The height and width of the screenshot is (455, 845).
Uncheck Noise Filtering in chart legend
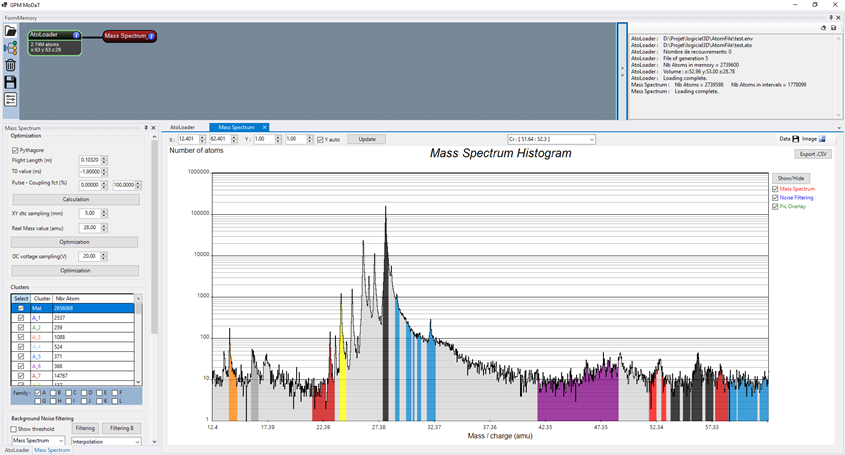776,198
